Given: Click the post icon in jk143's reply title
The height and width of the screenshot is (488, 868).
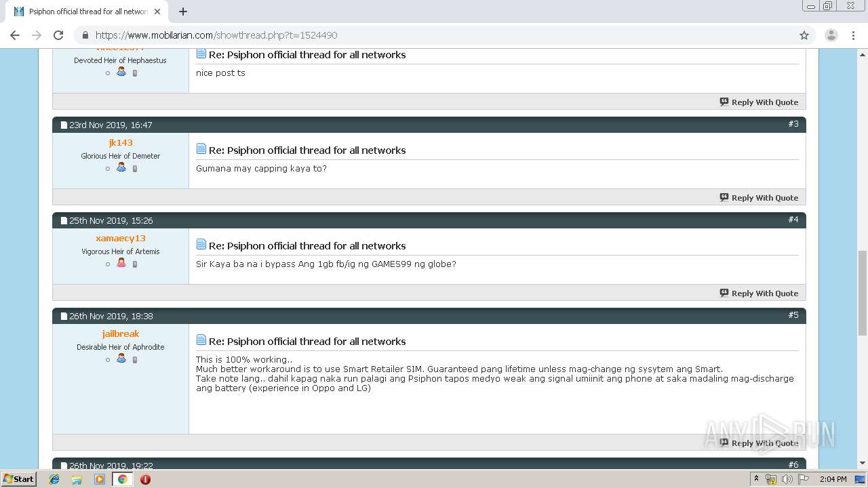Looking at the screenshot, I should [201, 148].
